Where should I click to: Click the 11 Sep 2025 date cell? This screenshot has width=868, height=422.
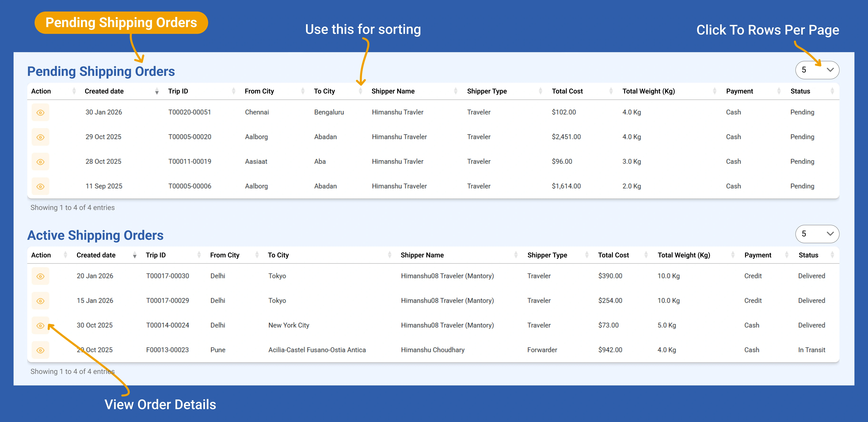click(104, 186)
